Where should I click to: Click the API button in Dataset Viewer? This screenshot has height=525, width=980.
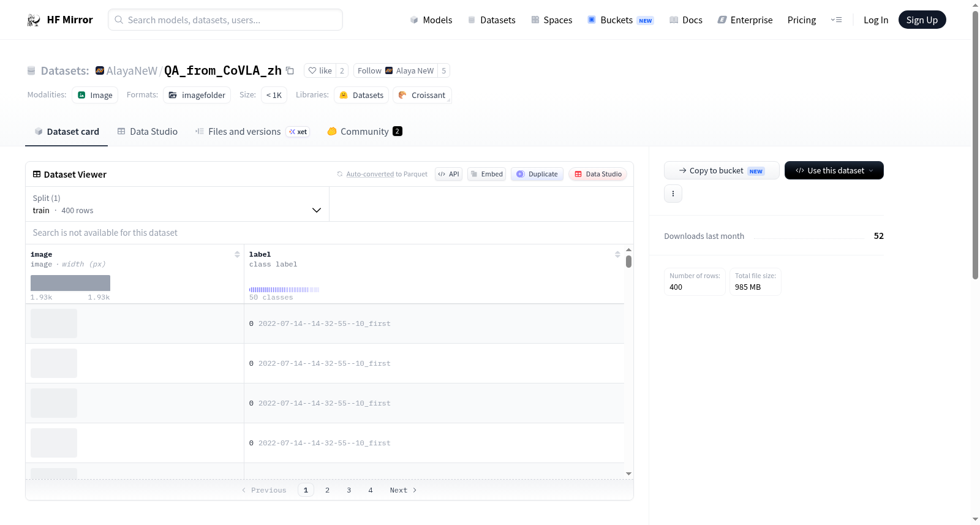point(448,174)
